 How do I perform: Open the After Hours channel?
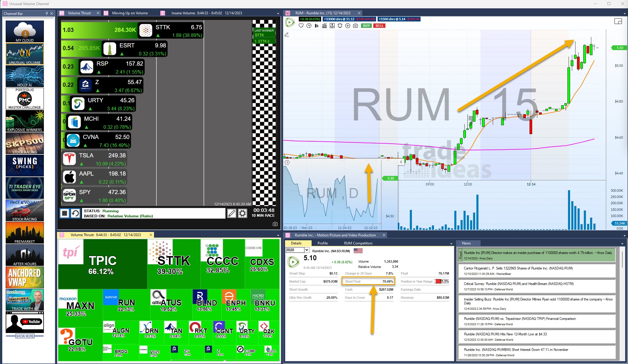25,255
